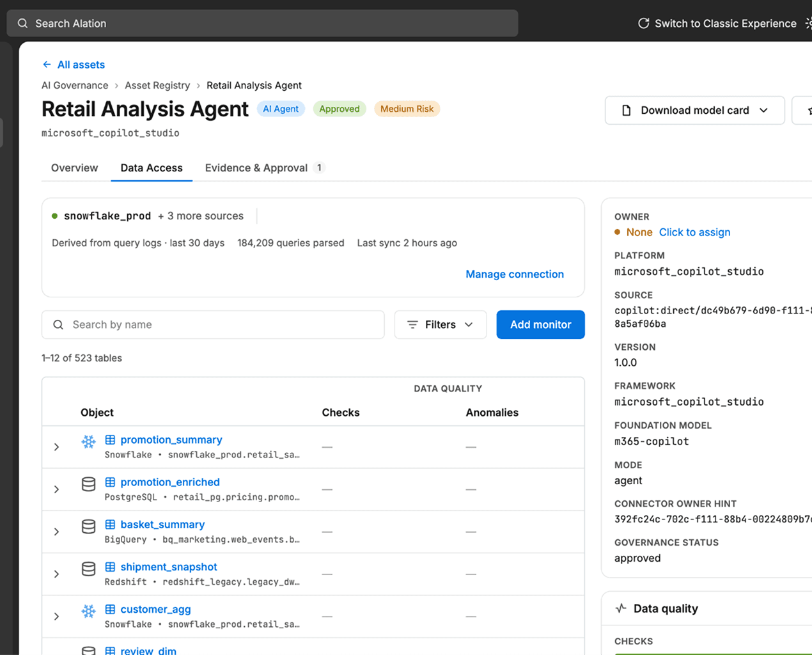812x655 pixels.
Task: Focus the Search by name field
Action: pyautogui.click(x=213, y=325)
